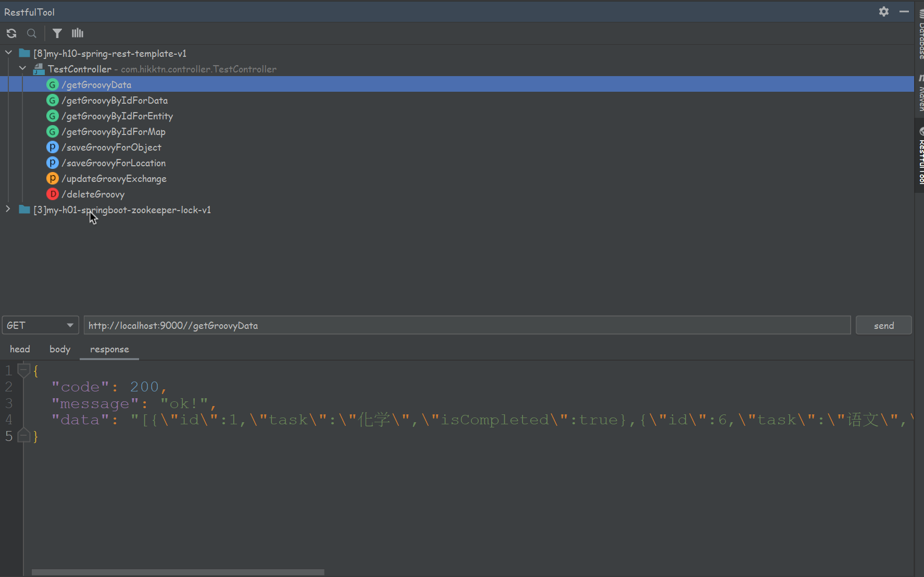
Task: Click the "code": 200 line in response
Action: [x=109, y=387]
